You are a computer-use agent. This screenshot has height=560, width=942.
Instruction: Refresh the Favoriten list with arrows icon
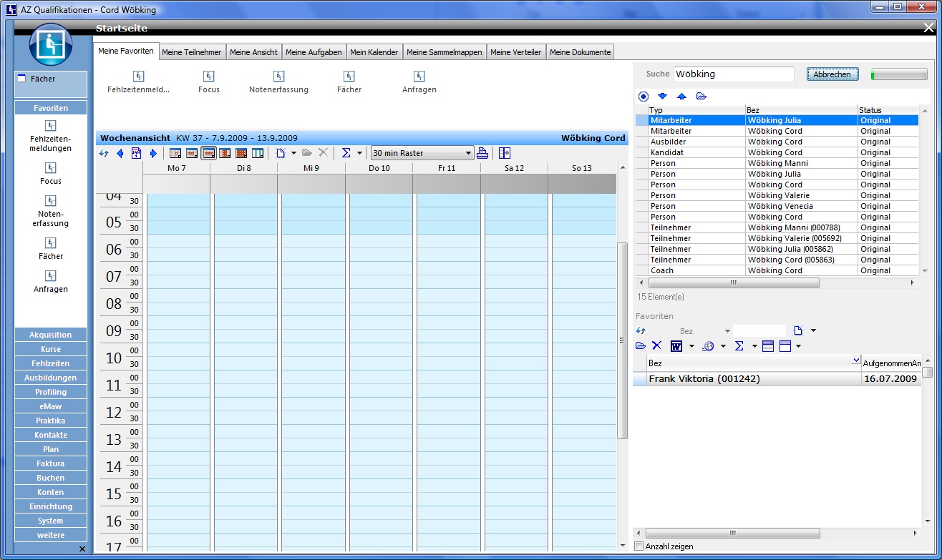[641, 330]
